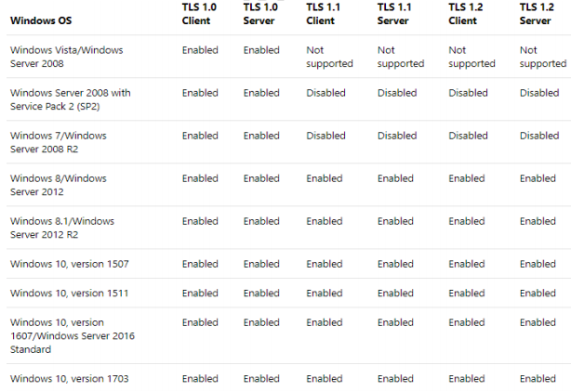Click the Windows 10, version 1507 label

click(x=69, y=264)
